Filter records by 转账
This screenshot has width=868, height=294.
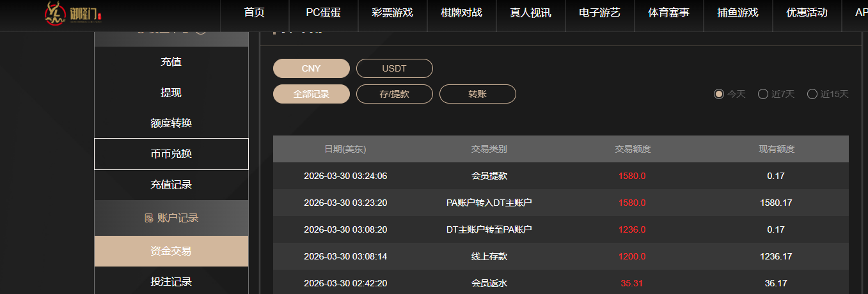[478, 94]
